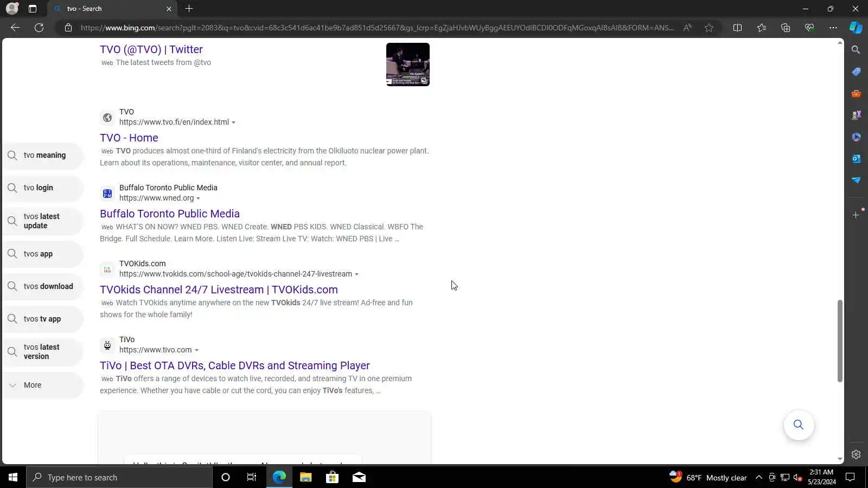Open the Collections panel
Viewport: 868px width, 488px height.
pyautogui.click(x=786, y=28)
